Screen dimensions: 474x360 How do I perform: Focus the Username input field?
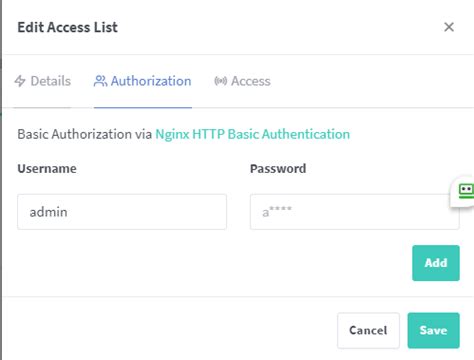click(122, 212)
